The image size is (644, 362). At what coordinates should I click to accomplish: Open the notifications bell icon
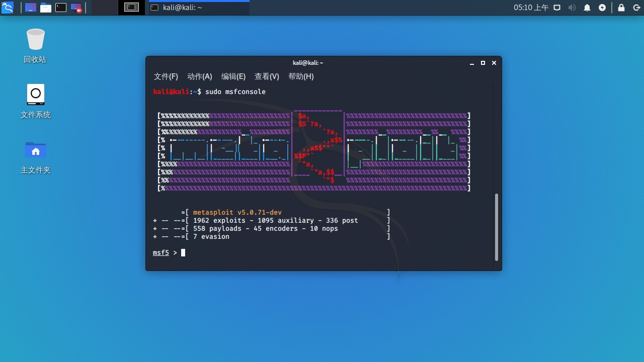[587, 8]
